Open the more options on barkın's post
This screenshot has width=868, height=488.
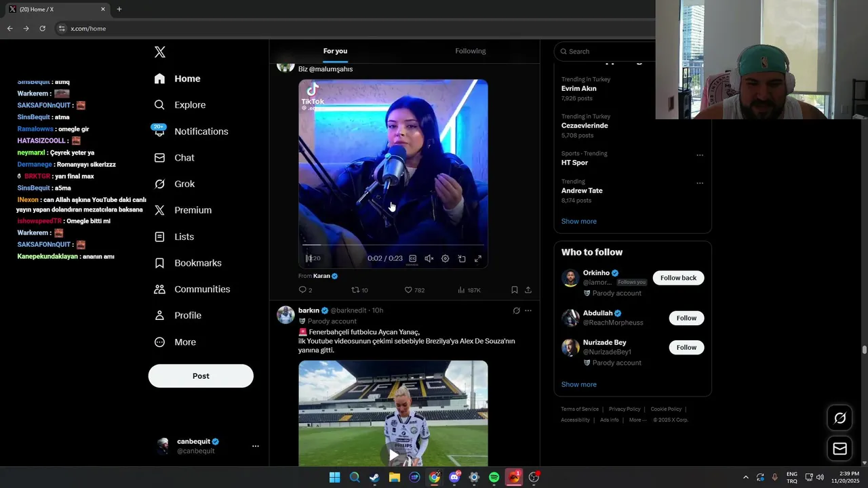tap(528, 310)
